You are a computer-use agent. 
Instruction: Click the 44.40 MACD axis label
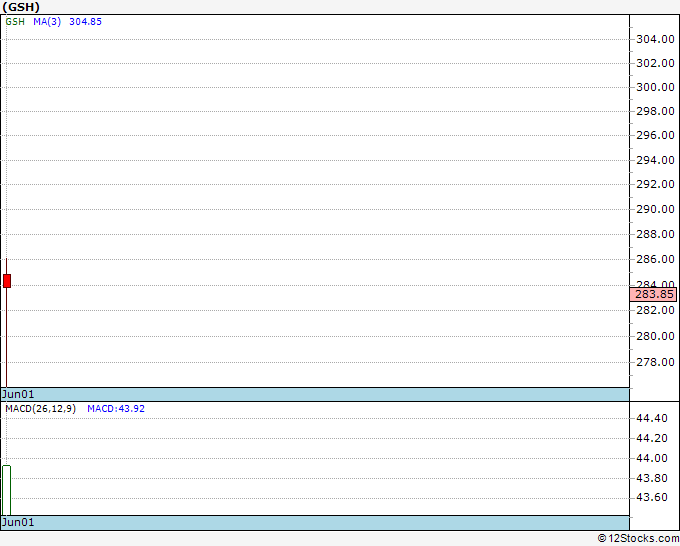click(652, 418)
